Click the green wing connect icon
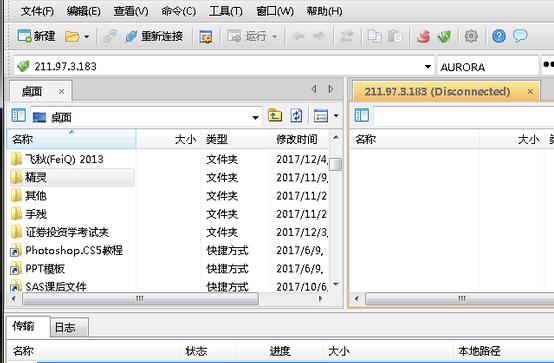The height and width of the screenshot is (363, 554). [444, 36]
